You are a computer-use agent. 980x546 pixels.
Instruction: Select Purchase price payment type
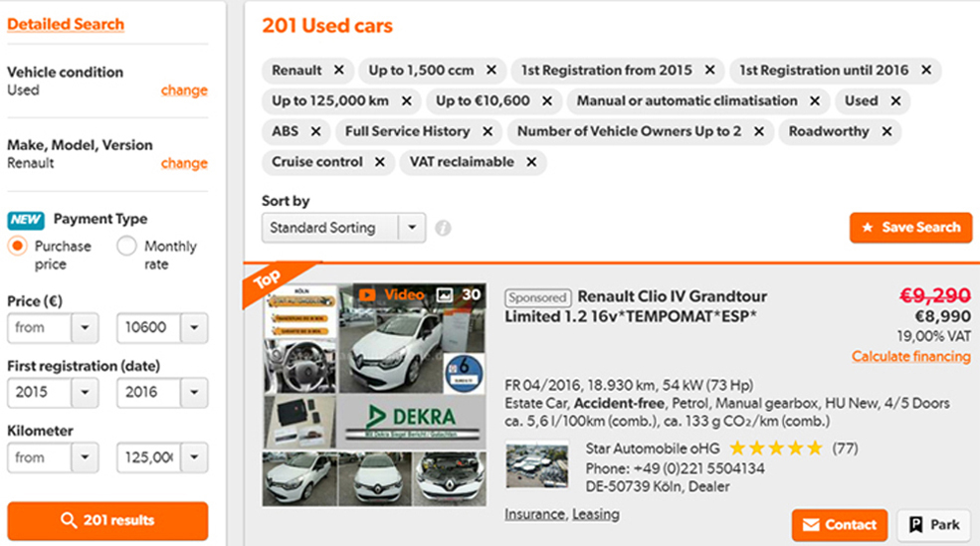tap(17, 247)
